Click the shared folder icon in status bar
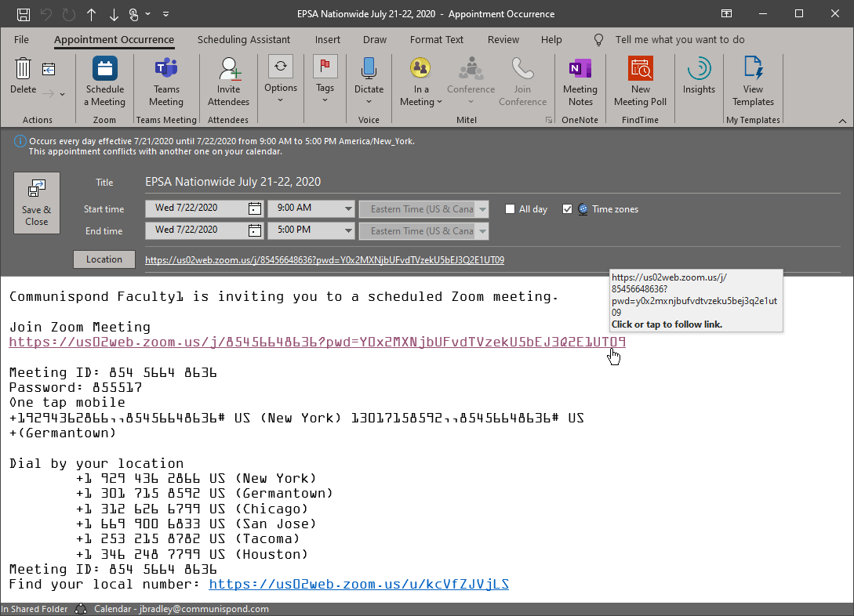 (81, 609)
